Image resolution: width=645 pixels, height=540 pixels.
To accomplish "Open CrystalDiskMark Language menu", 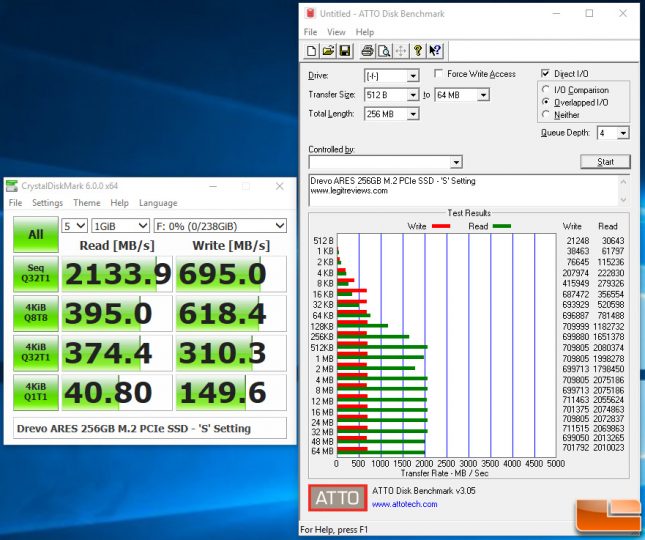I will pos(158,203).
